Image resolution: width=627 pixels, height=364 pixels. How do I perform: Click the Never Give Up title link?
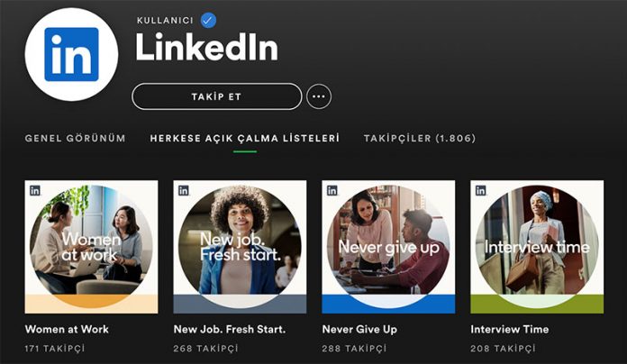coord(359,330)
